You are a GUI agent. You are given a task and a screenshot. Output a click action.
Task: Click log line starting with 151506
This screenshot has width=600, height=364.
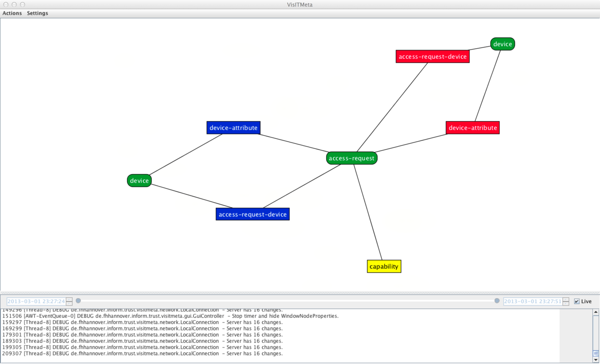click(x=170, y=316)
